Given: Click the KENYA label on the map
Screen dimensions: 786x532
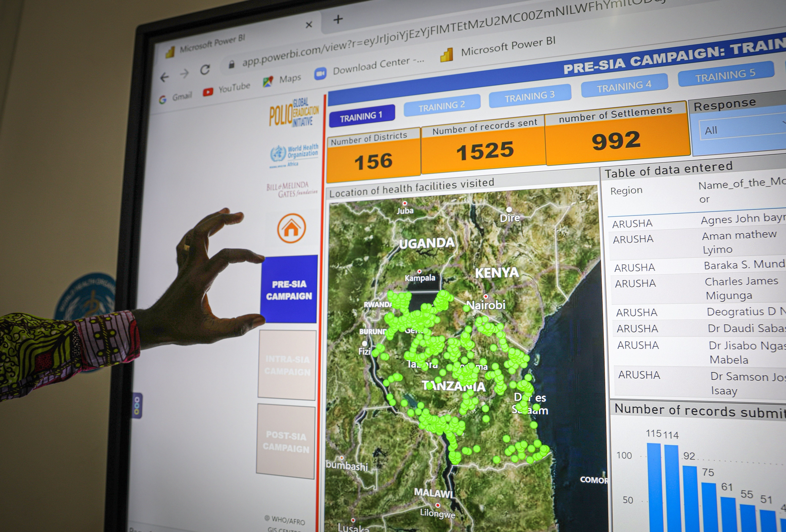Looking at the screenshot, I should tap(497, 273).
